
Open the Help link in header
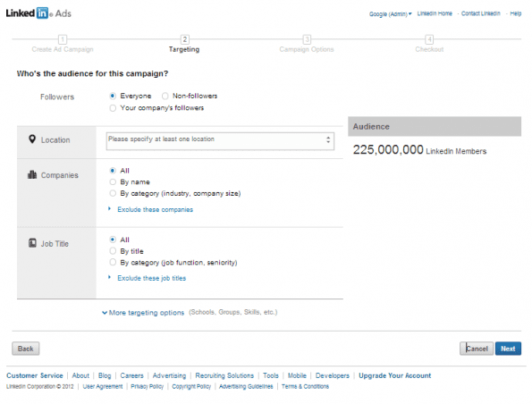point(515,13)
